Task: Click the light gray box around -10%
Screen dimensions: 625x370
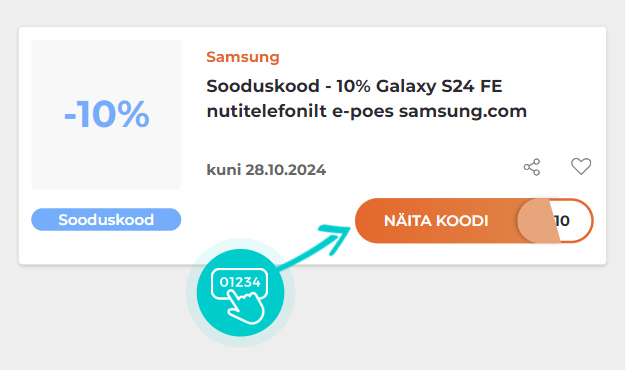Action: (x=106, y=60)
